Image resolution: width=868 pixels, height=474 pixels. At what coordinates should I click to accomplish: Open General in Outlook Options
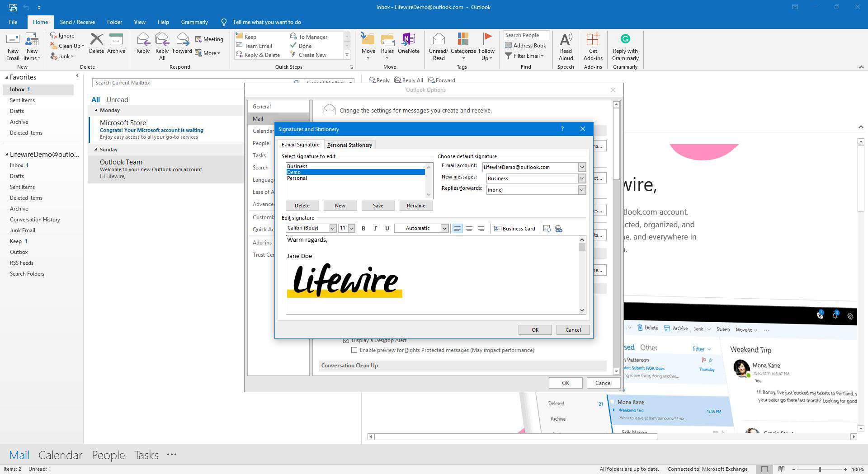(x=278, y=107)
